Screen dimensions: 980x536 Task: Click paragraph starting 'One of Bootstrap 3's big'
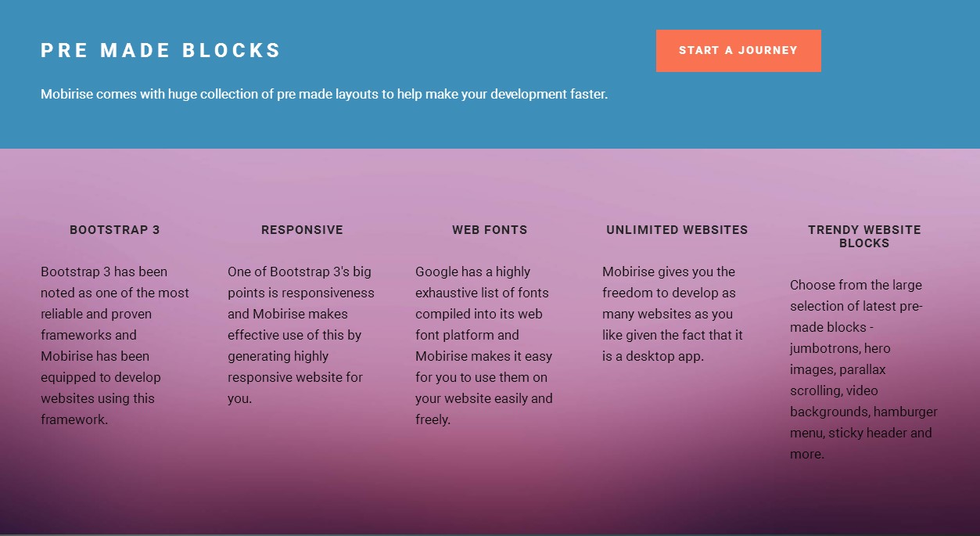pos(302,335)
